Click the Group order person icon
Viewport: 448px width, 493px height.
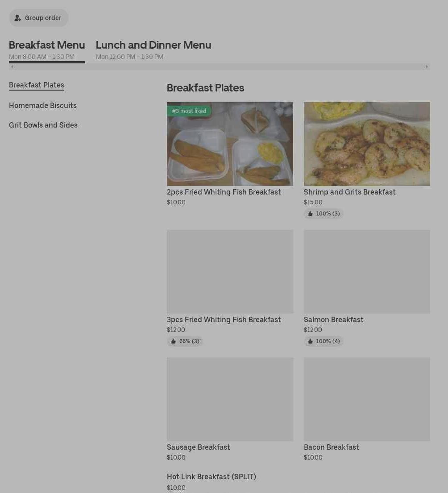18,18
